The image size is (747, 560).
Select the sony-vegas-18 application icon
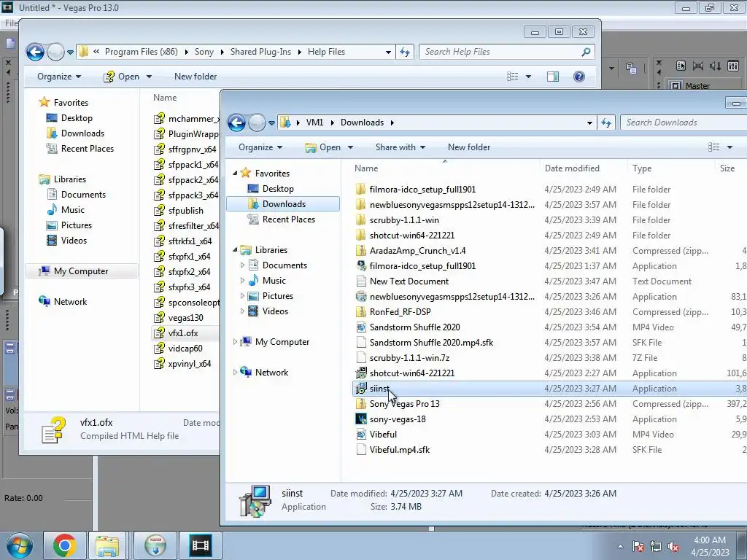(361, 419)
